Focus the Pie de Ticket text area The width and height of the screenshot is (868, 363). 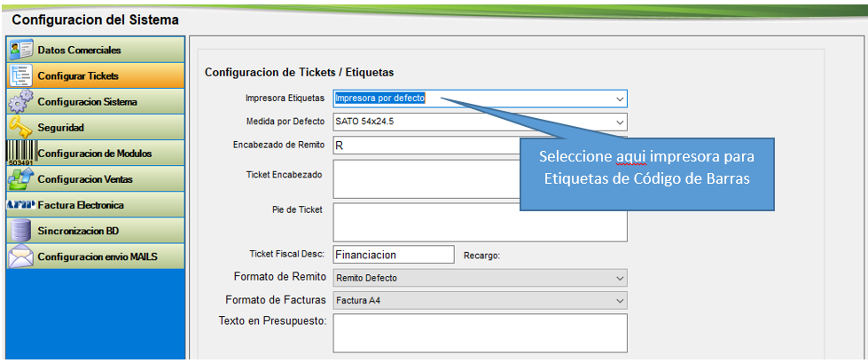coord(480,222)
